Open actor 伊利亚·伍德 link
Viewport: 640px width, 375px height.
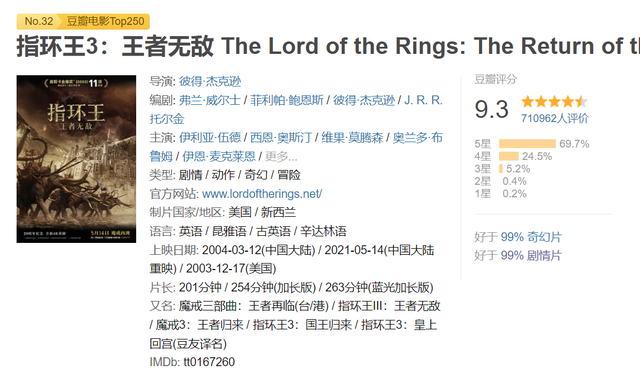[x=210, y=138]
